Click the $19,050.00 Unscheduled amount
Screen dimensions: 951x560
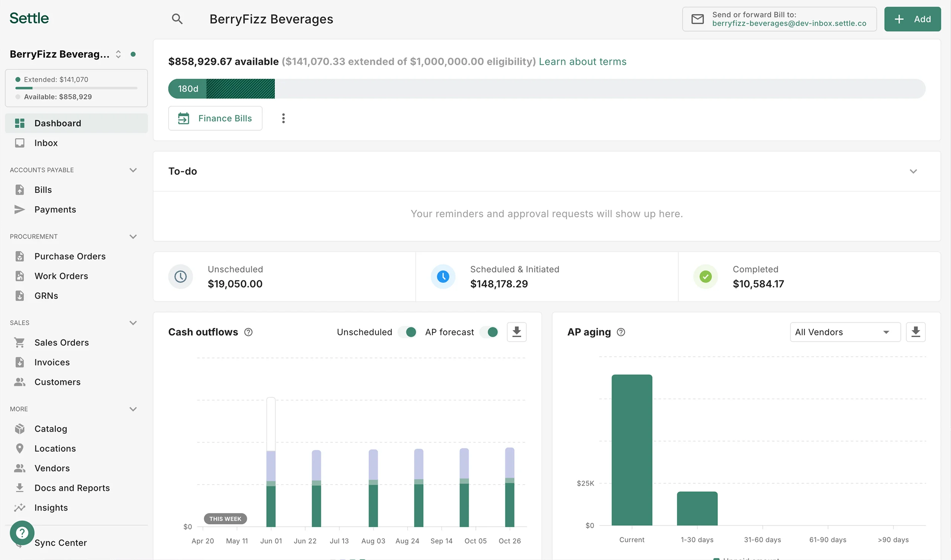[x=235, y=284]
